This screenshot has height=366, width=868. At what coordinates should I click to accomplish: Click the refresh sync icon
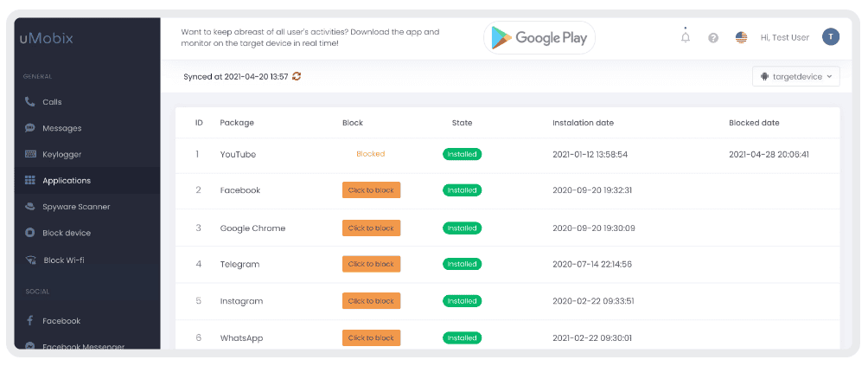pyautogui.click(x=297, y=76)
